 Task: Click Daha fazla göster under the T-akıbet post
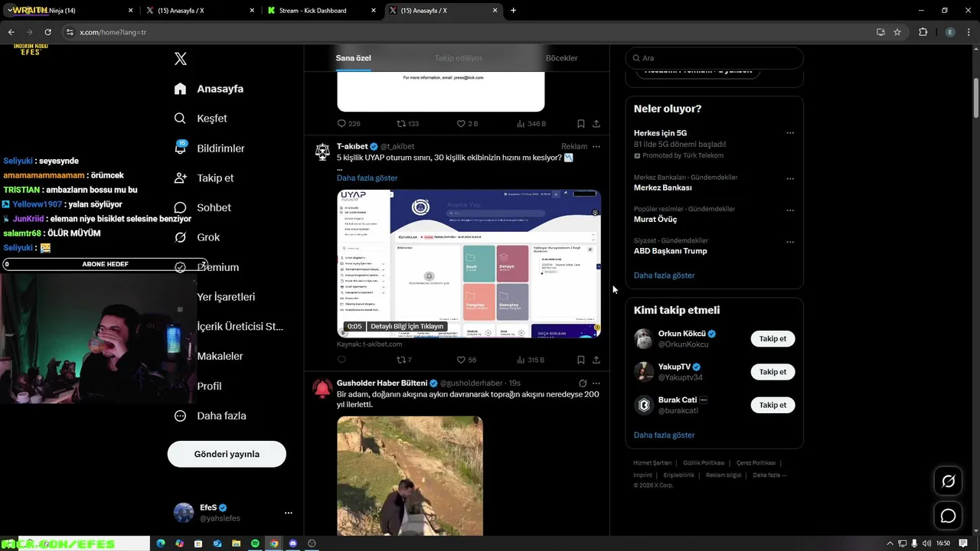[x=367, y=178]
